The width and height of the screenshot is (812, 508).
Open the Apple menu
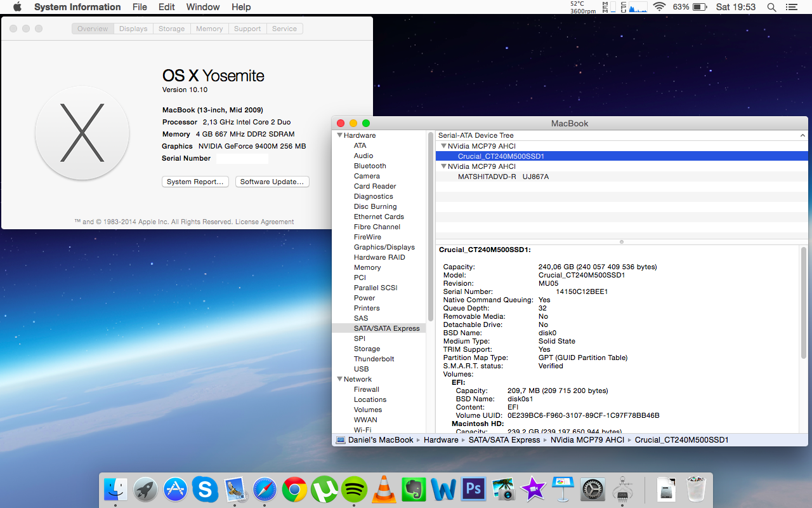[x=17, y=7]
